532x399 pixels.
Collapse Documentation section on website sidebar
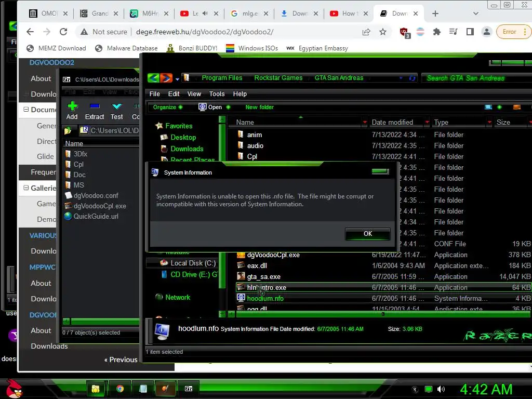[26, 110]
